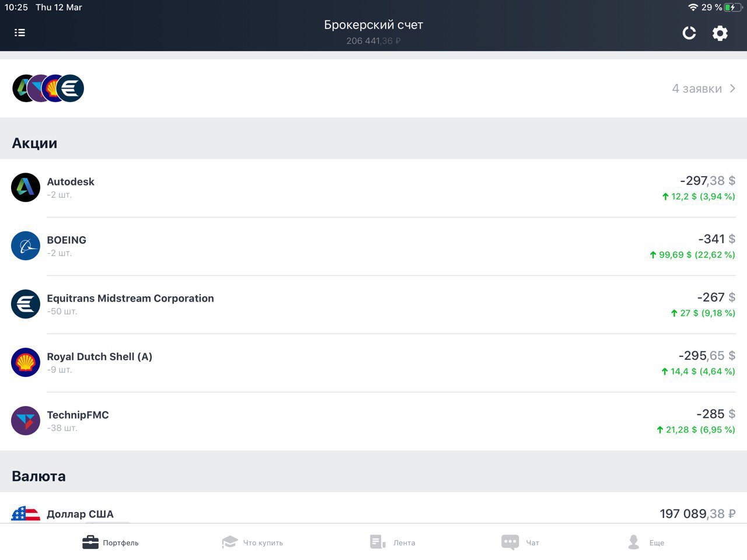Viewport: 747px width, 560px height.
Task: Tap the newspaper Лента icon
Action: 378,542
